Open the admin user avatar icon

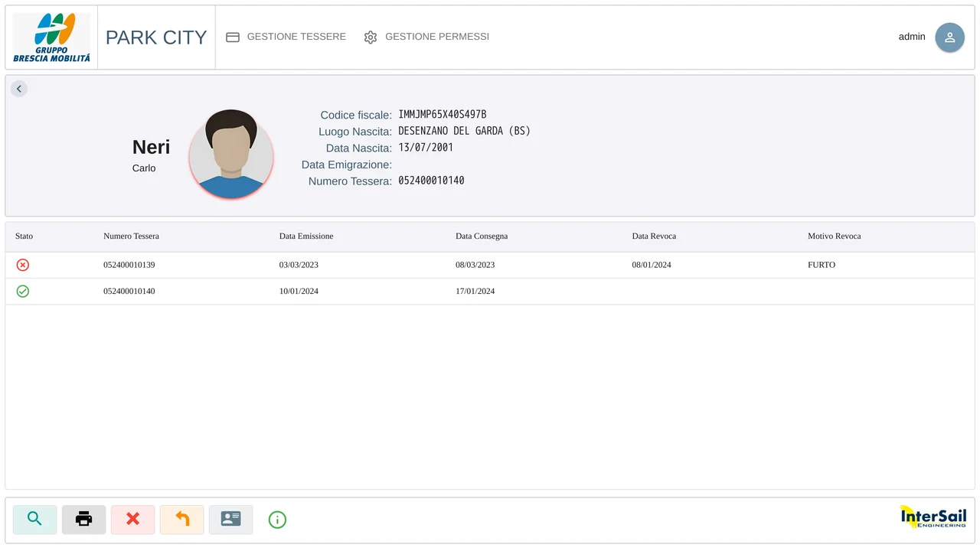pyautogui.click(x=949, y=37)
